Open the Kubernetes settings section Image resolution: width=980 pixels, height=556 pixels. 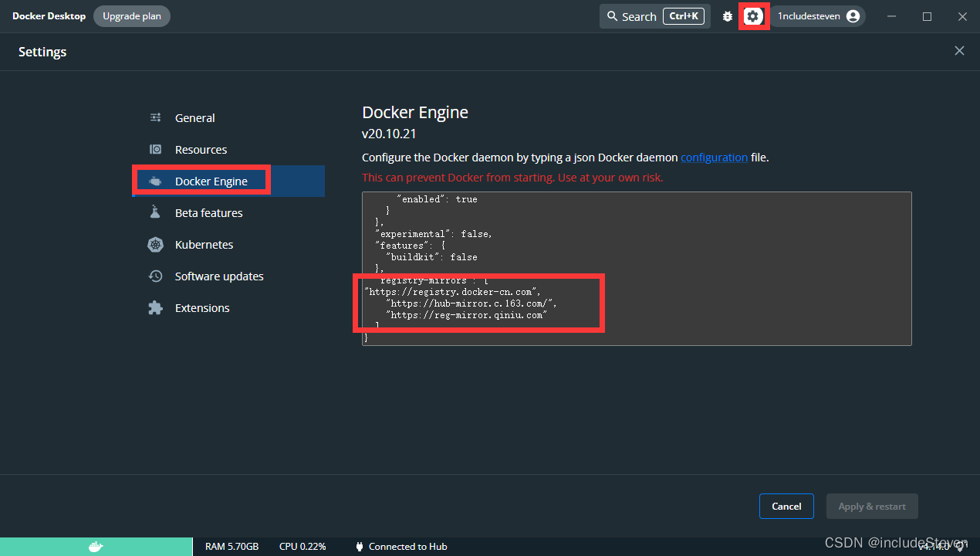click(x=228, y=245)
